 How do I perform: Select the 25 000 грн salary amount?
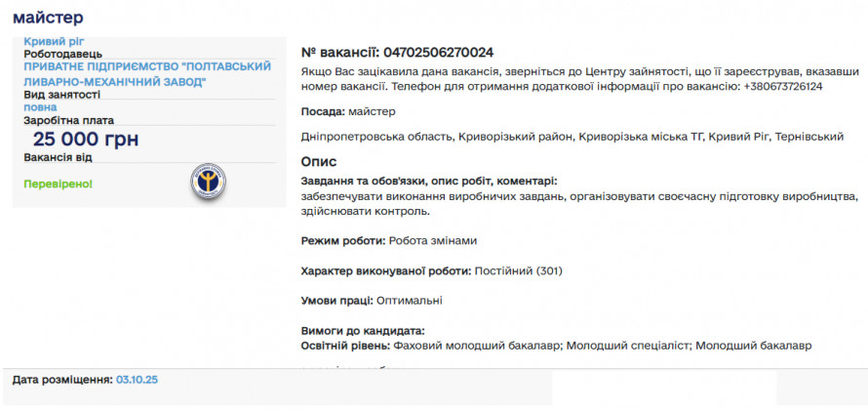tap(86, 140)
